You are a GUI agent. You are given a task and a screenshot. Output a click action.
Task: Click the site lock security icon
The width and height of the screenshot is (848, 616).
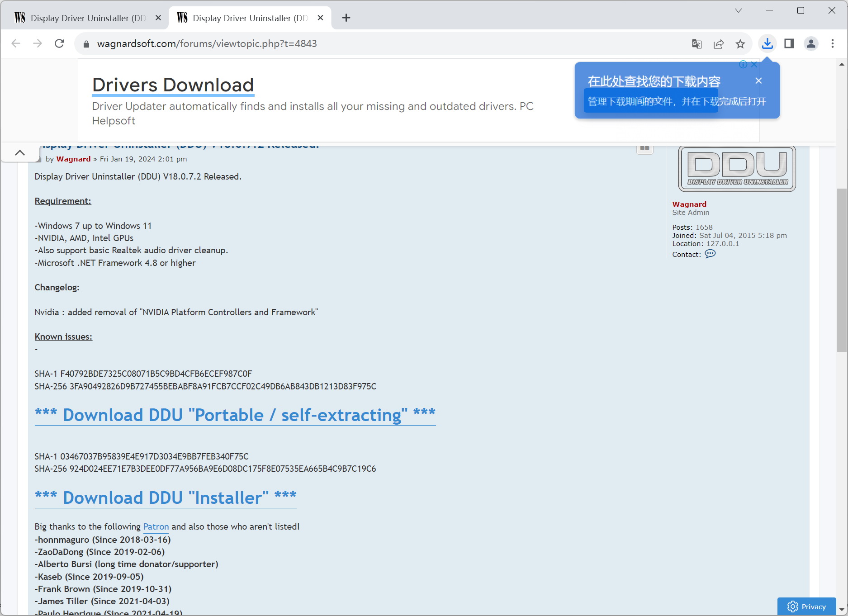pos(86,44)
